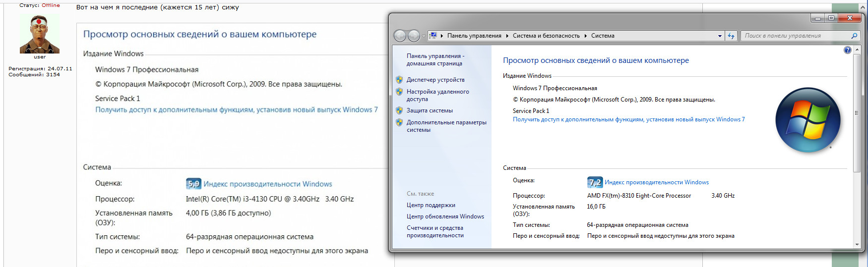
Task: Click the user name under the avatar
Action: coord(40,57)
